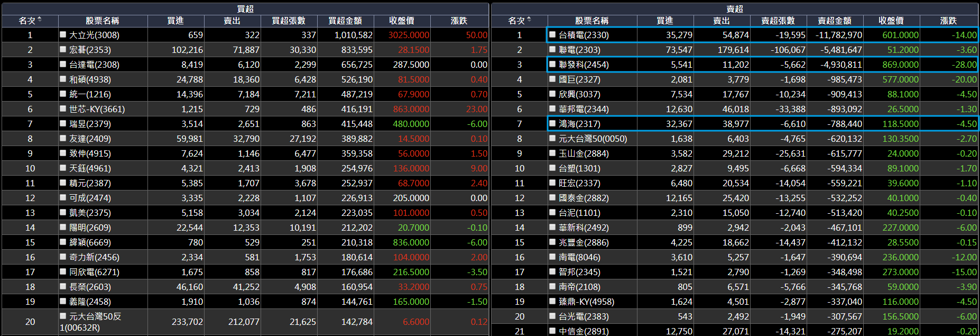980x336 pixels.
Task: Click 賣超張數 column header
Action: pyautogui.click(x=778, y=21)
